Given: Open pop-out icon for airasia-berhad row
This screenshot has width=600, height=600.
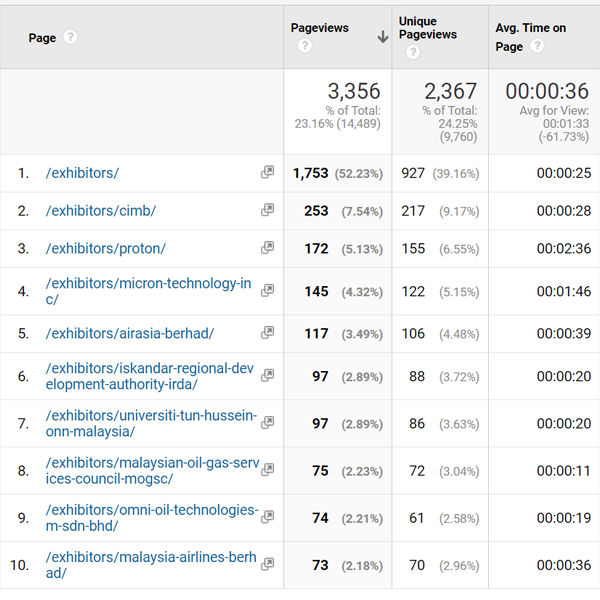Looking at the screenshot, I should click(x=267, y=333).
